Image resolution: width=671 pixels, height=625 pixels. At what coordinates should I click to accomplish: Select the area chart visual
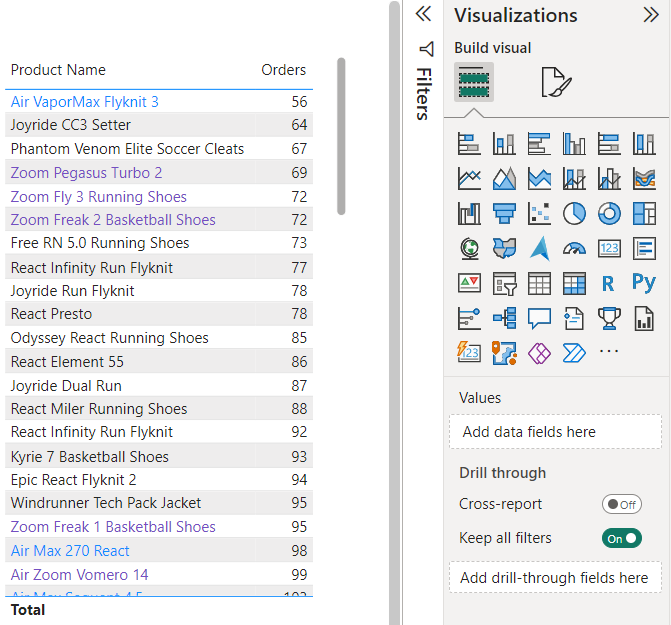coord(504,178)
